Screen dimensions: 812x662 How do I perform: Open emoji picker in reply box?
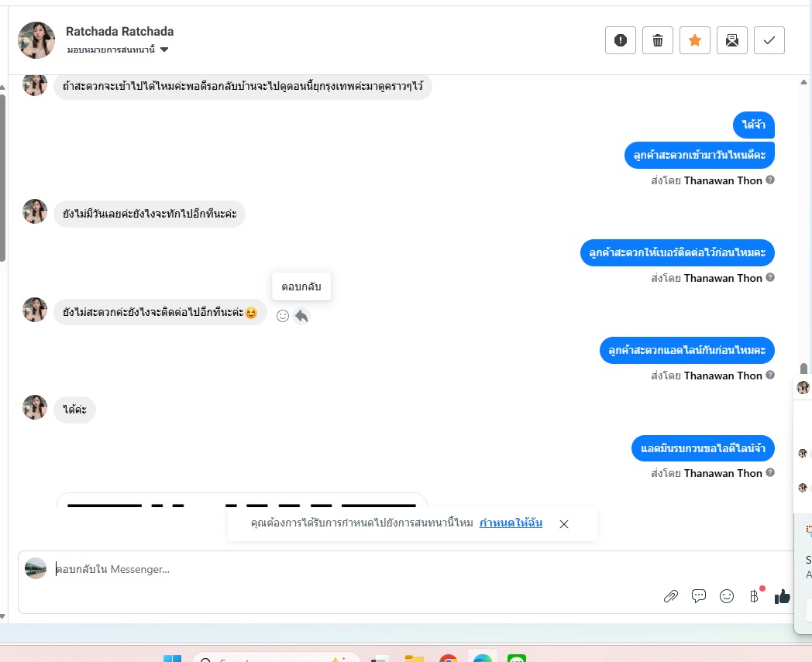click(x=727, y=596)
